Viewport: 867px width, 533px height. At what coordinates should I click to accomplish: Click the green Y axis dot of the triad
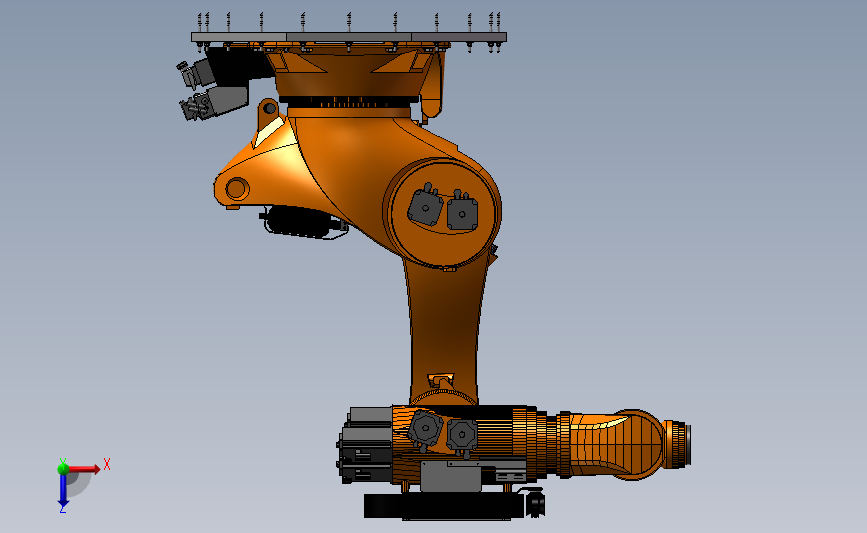click(x=63, y=469)
